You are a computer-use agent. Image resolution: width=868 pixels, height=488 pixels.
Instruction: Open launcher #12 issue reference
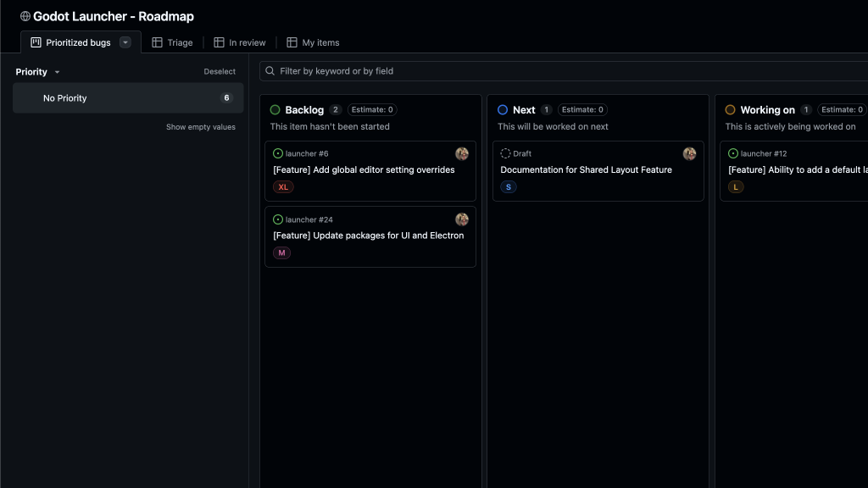click(764, 154)
